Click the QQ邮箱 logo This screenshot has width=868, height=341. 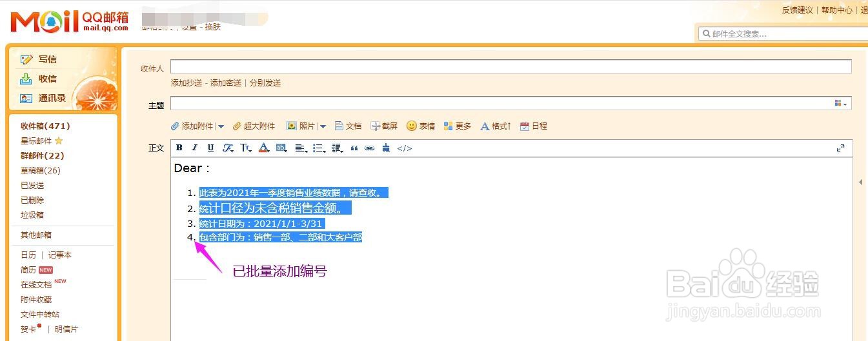(70, 21)
